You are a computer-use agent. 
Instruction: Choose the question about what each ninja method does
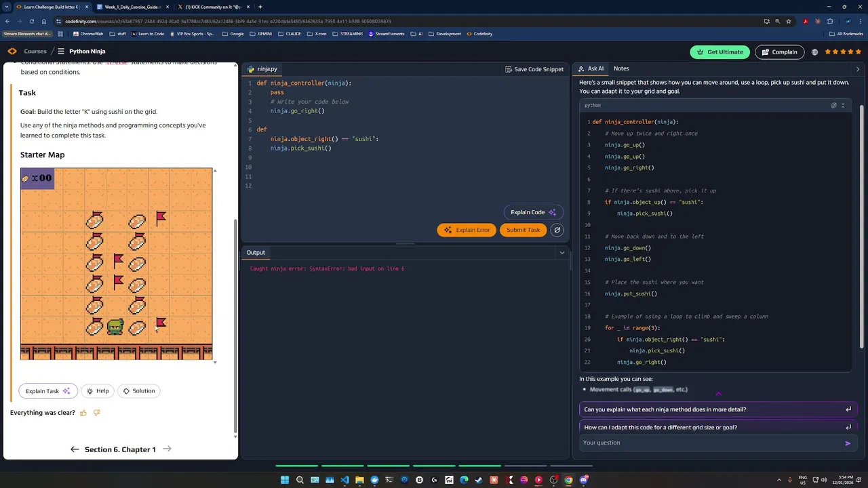[717, 409]
